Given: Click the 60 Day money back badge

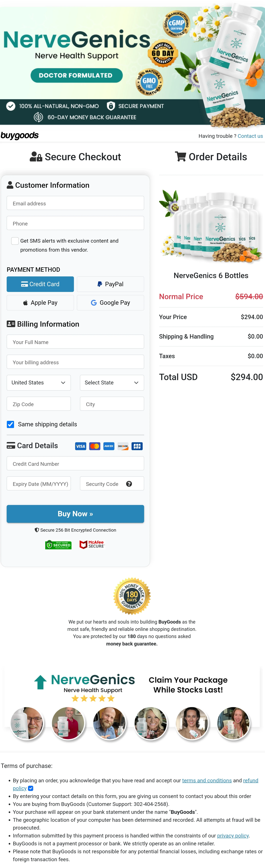Looking at the screenshot, I should point(163,53).
